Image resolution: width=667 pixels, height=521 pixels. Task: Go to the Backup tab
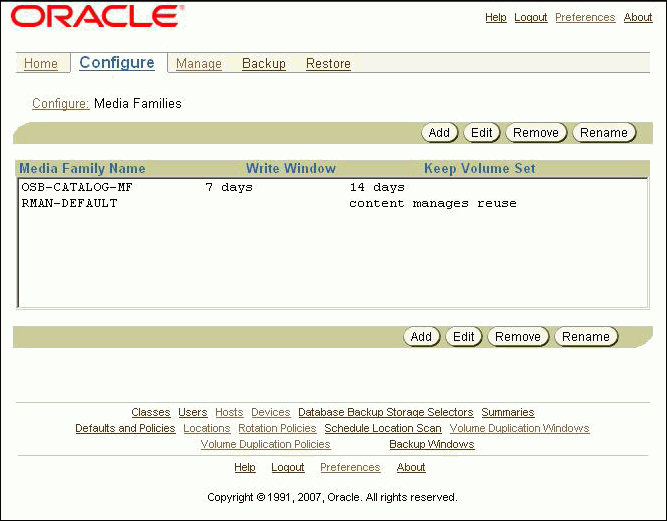click(x=264, y=63)
